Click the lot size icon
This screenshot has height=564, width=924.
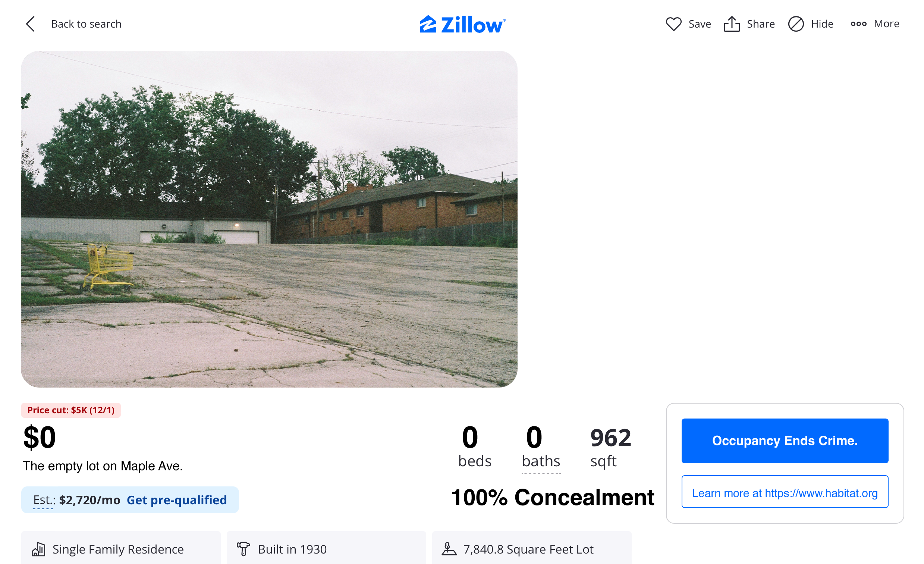(449, 549)
